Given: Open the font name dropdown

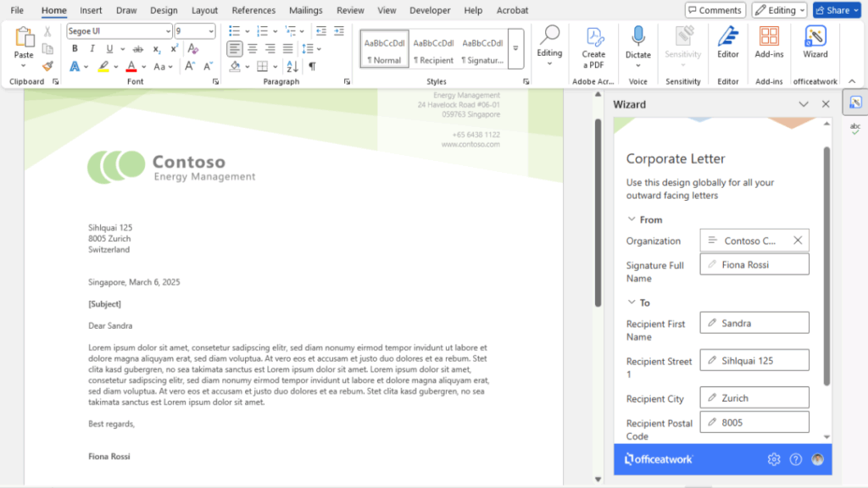Looking at the screenshot, I should (168, 31).
